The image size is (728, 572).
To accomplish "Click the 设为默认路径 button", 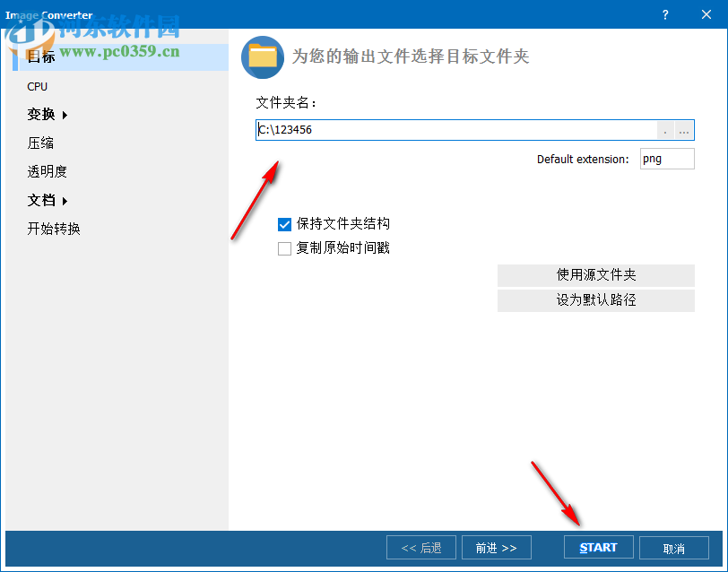I will [x=595, y=300].
